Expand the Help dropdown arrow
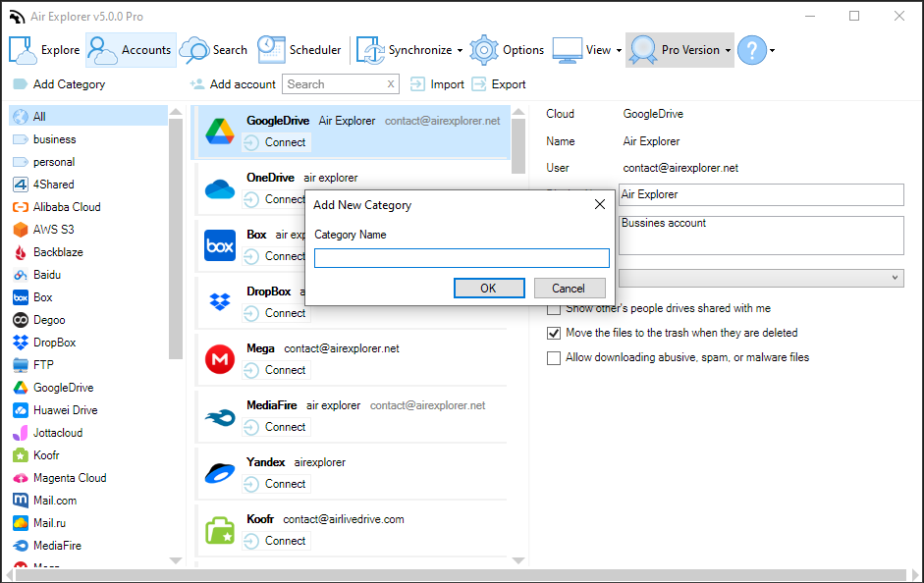Image resolution: width=924 pixels, height=583 pixels. 772,51
